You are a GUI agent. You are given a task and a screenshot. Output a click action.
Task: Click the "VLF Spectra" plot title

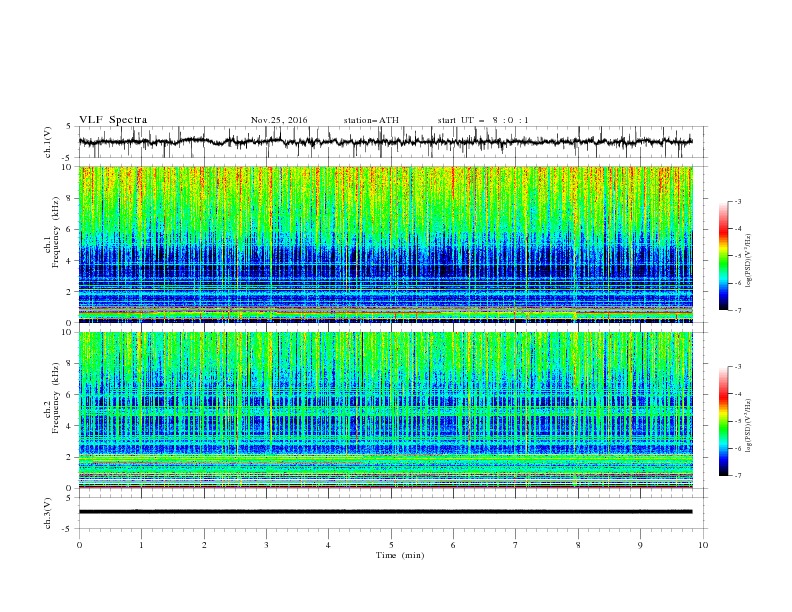(113, 120)
